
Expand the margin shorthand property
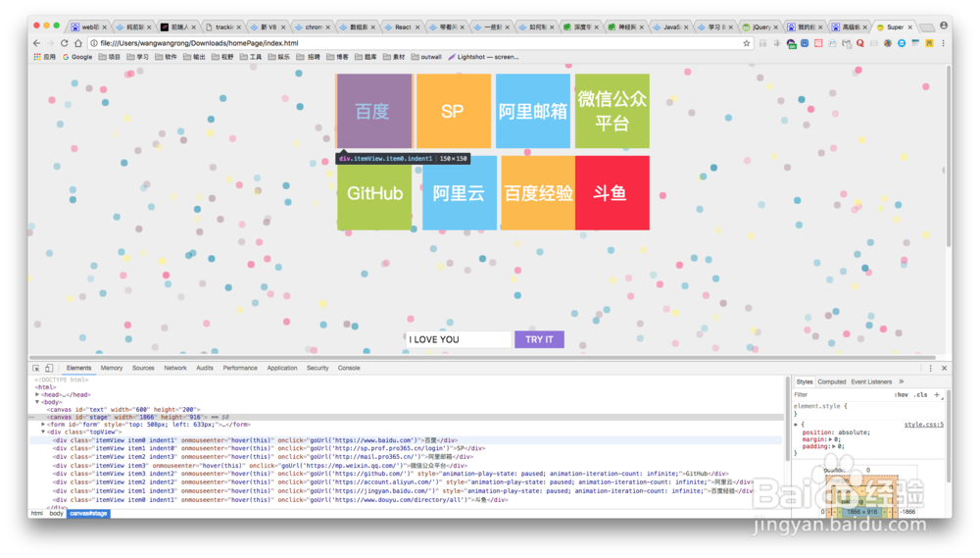coord(831,439)
